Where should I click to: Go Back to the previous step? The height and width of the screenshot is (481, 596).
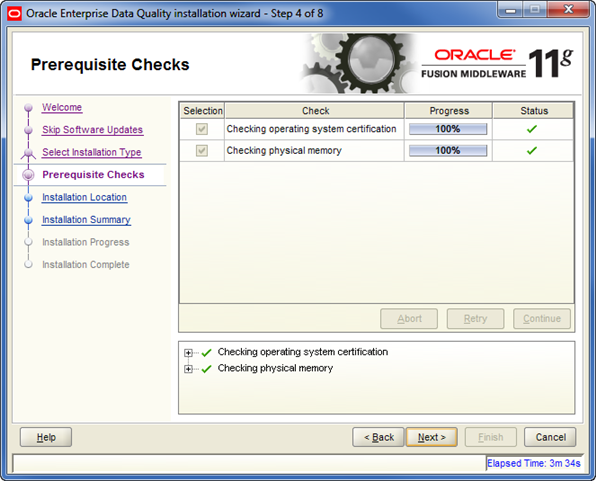tap(378, 437)
